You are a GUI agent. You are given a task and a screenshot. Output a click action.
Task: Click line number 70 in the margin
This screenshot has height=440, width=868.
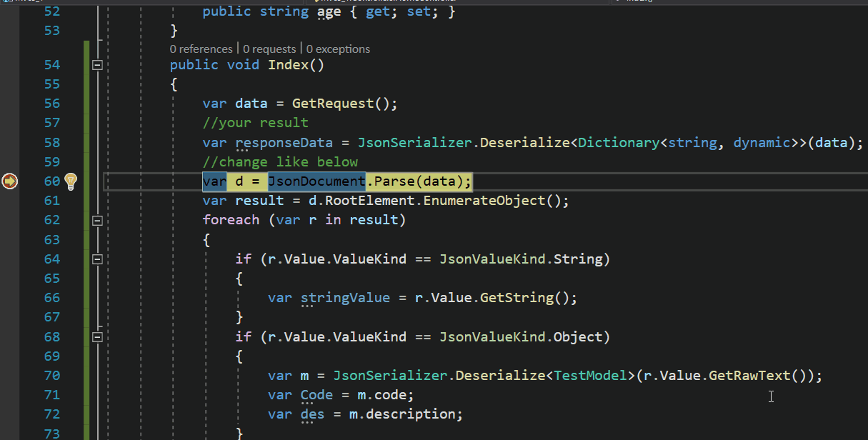[x=52, y=375]
